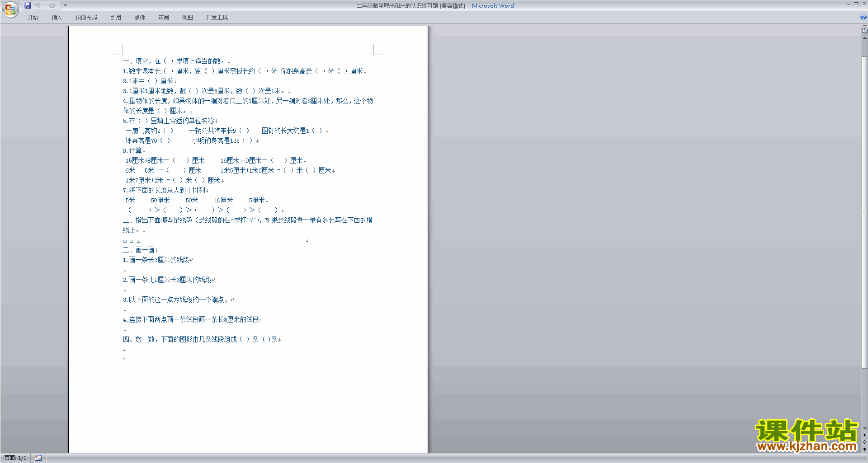868x463 pixels.
Task: Save the document with the floppy disk icon
Action: point(28,5)
